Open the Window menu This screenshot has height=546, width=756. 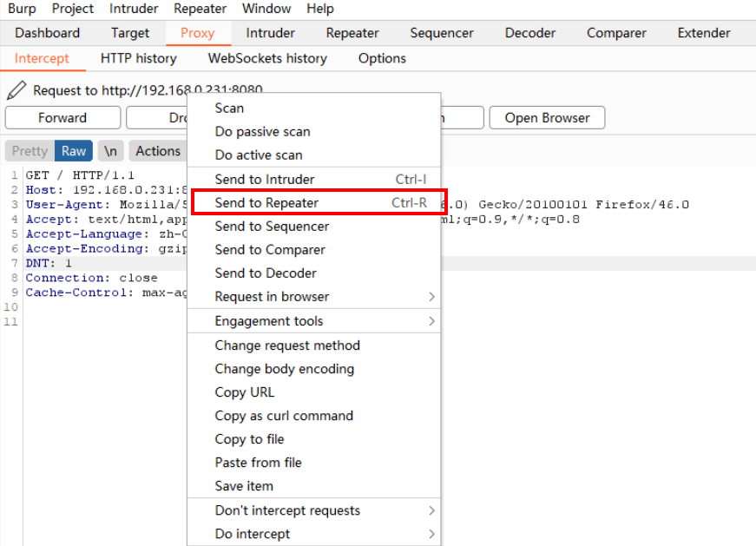pyautogui.click(x=266, y=9)
